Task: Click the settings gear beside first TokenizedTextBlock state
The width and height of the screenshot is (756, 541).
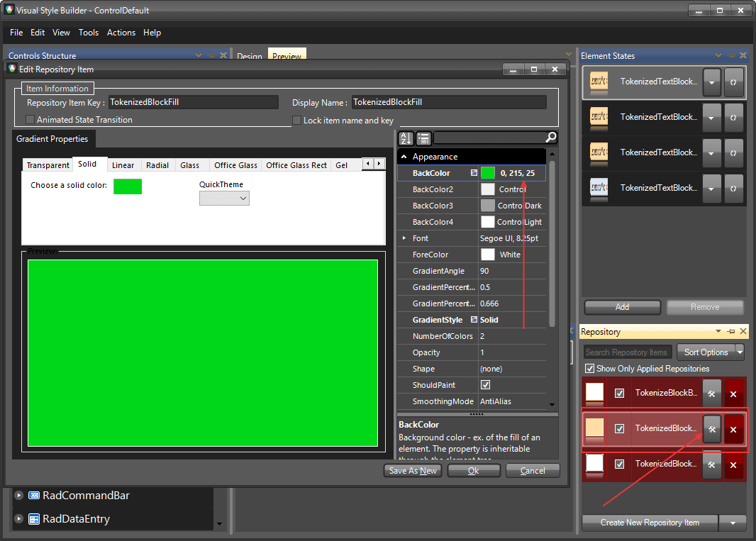Action: (x=733, y=82)
